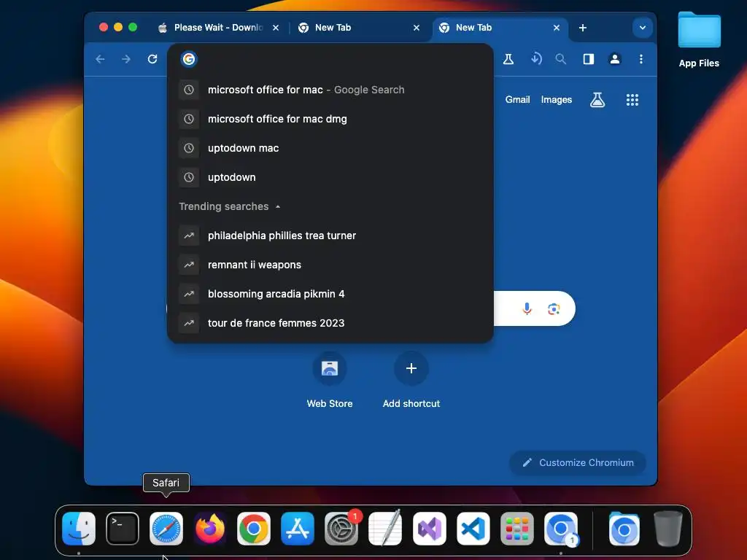
Task: Close the rightmost New Tab
Action: tap(557, 28)
